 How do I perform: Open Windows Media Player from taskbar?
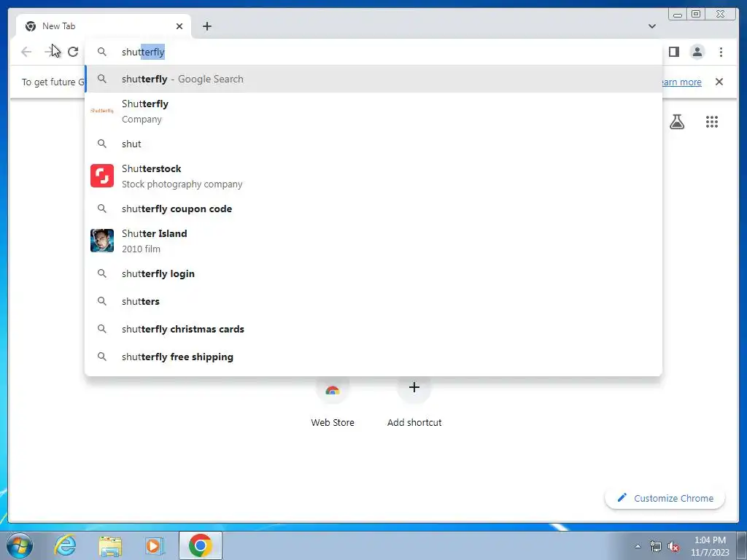(x=155, y=545)
